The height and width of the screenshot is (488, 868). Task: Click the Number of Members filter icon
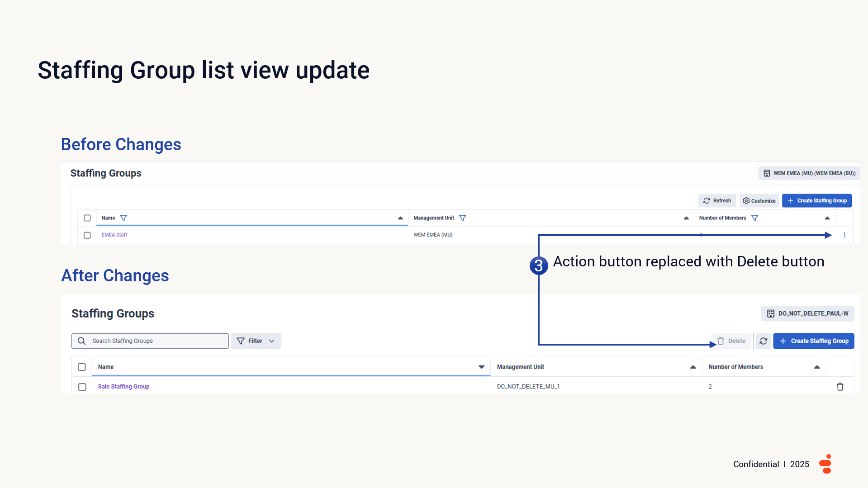(754, 218)
